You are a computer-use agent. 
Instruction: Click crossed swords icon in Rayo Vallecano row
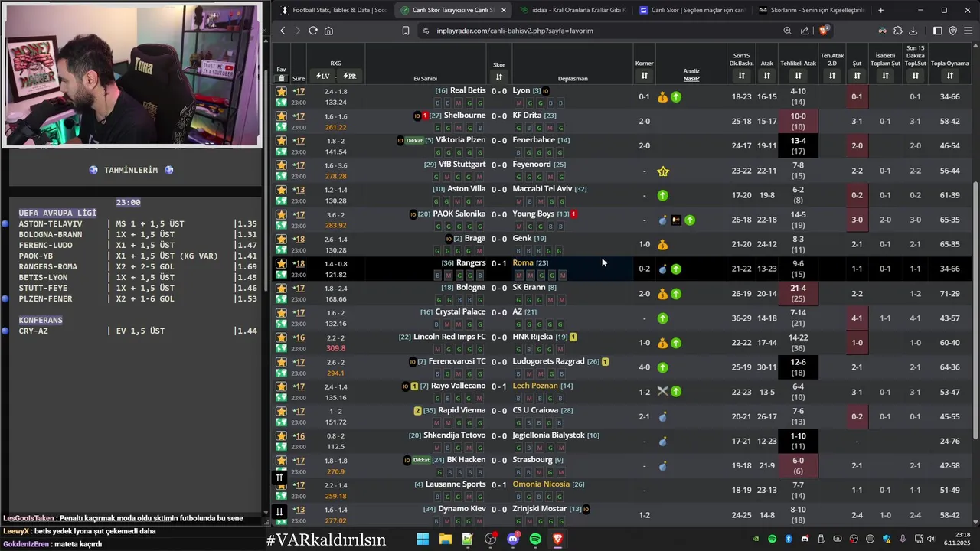tap(663, 391)
